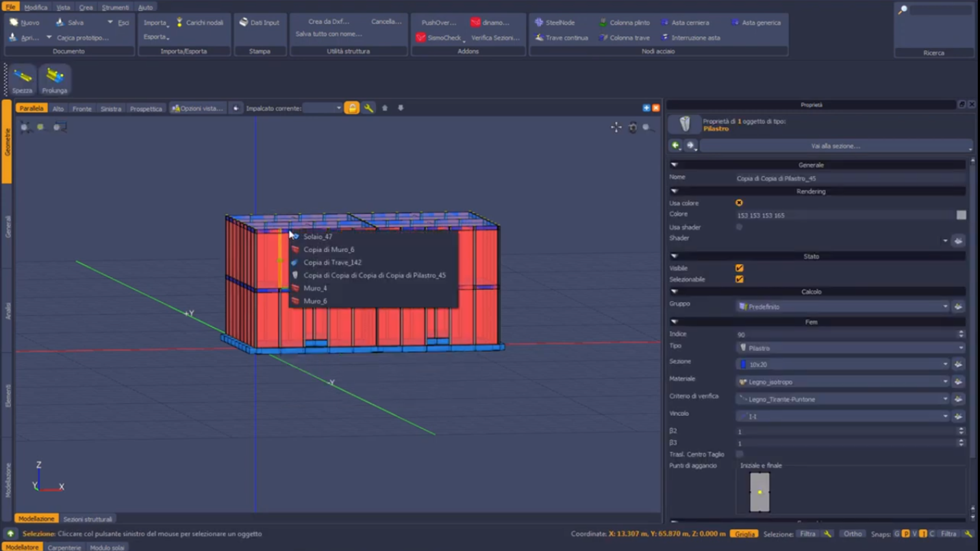Click the pan (cross arrows) icon in viewport
This screenshot has width=980, height=551.
(x=616, y=127)
